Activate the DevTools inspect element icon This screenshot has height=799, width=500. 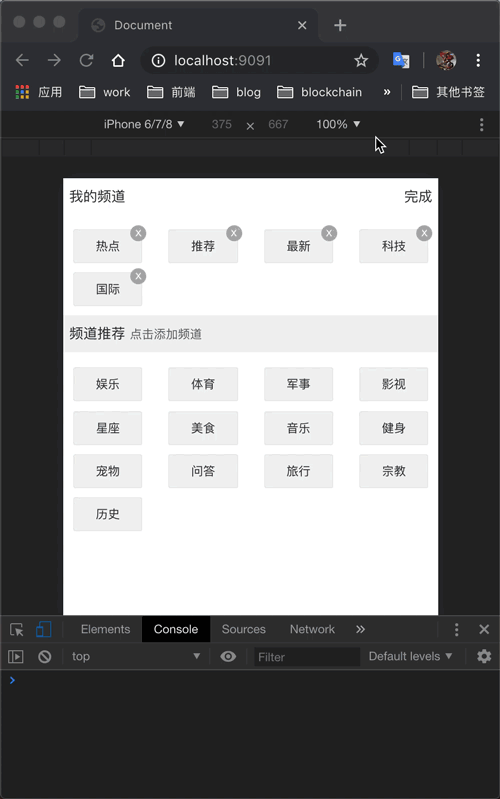pos(17,630)
